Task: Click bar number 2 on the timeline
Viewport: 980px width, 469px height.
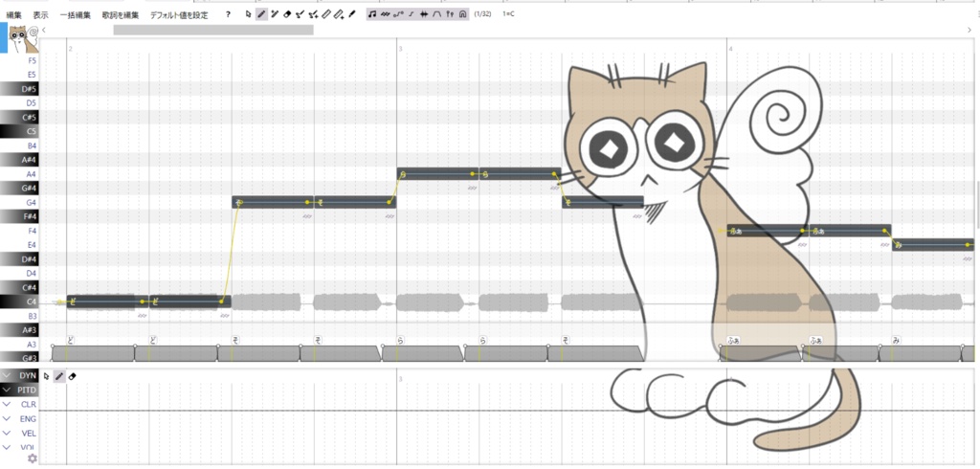Action: (x=71, y=48)
